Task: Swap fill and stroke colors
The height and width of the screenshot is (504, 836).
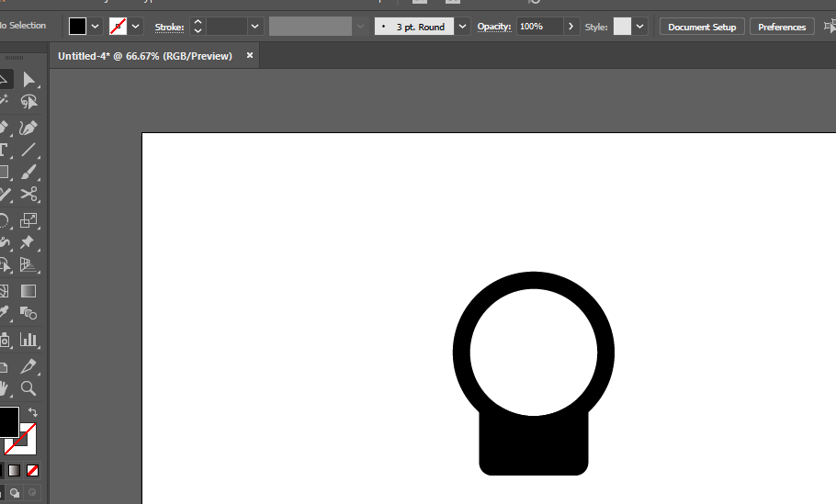Action: pos(32,412)
